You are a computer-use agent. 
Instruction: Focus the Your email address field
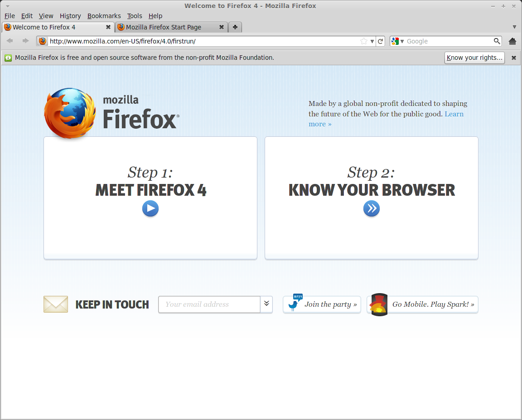(x=209, y=304)
